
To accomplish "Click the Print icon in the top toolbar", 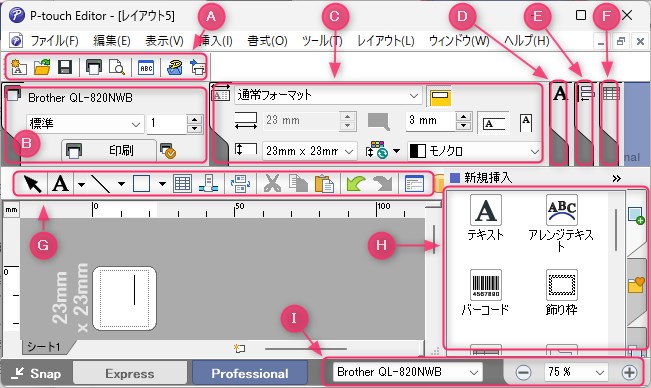I will 94,67.
